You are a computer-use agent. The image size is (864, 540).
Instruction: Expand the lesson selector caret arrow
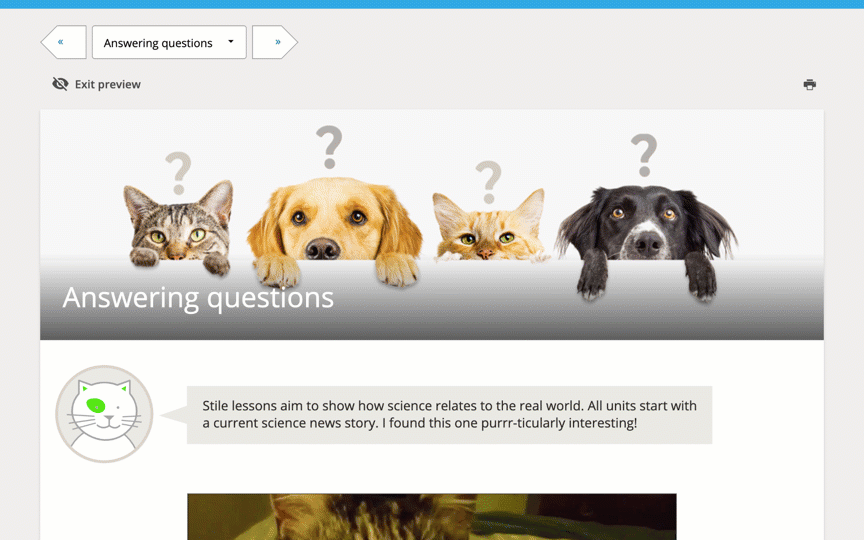coord(231,41)
